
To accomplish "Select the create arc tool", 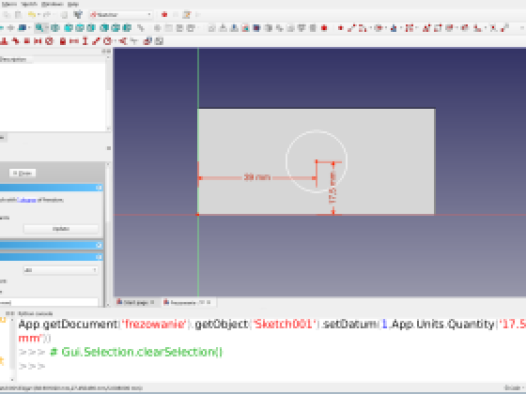I will pos(362,28).
